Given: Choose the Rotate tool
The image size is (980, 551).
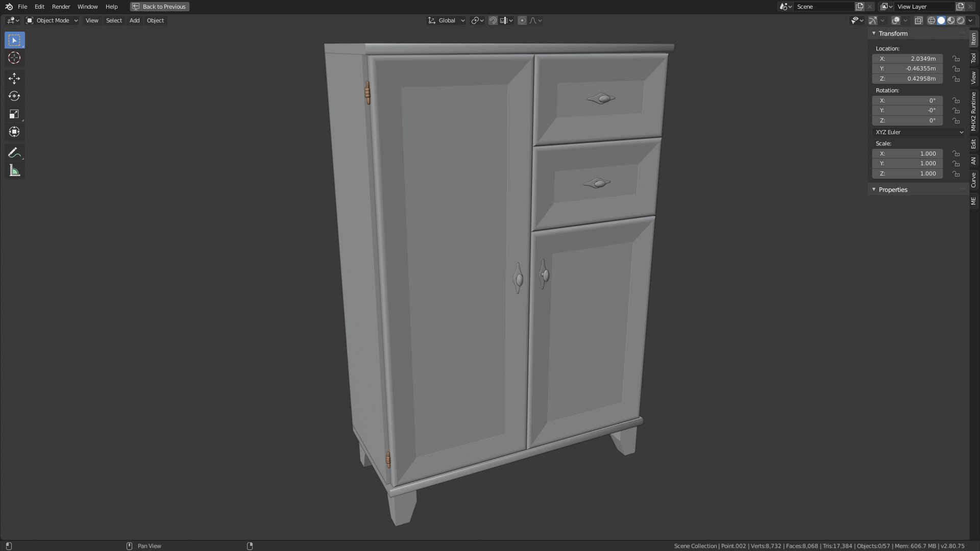Looking at the screenshot, I should pos(14,96).
